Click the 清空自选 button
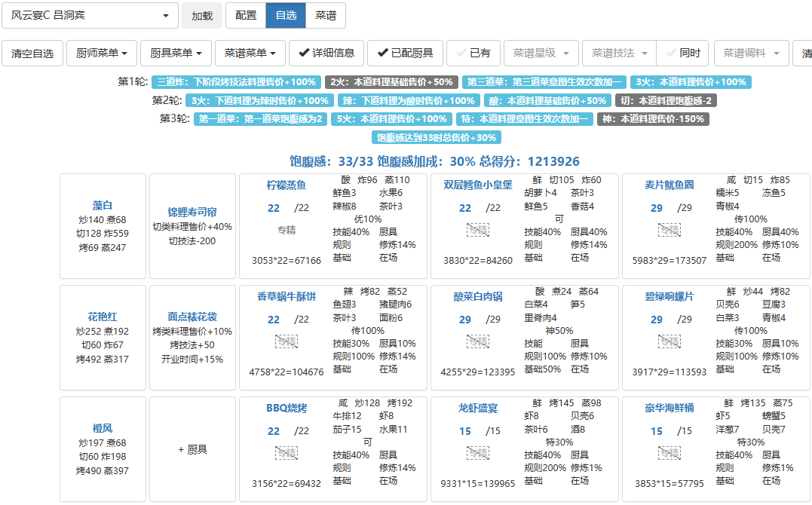Viewport: 812px width, 505px height. [32, 54]
